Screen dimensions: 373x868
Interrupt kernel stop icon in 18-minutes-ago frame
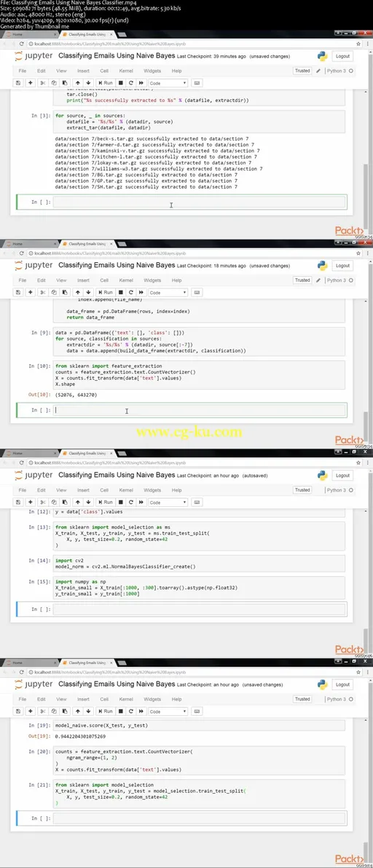click(x=121, y=292)
